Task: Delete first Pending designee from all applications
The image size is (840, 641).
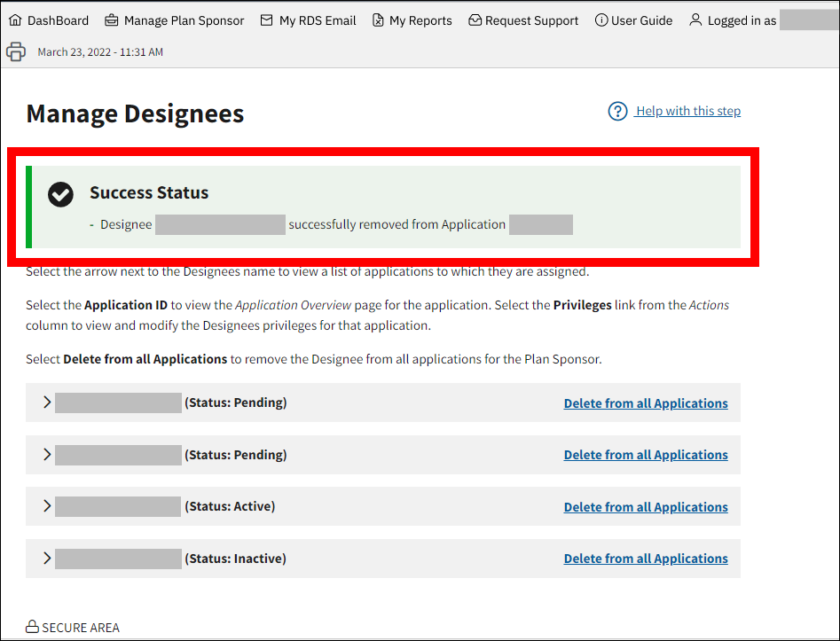Action: pos(645,403)
